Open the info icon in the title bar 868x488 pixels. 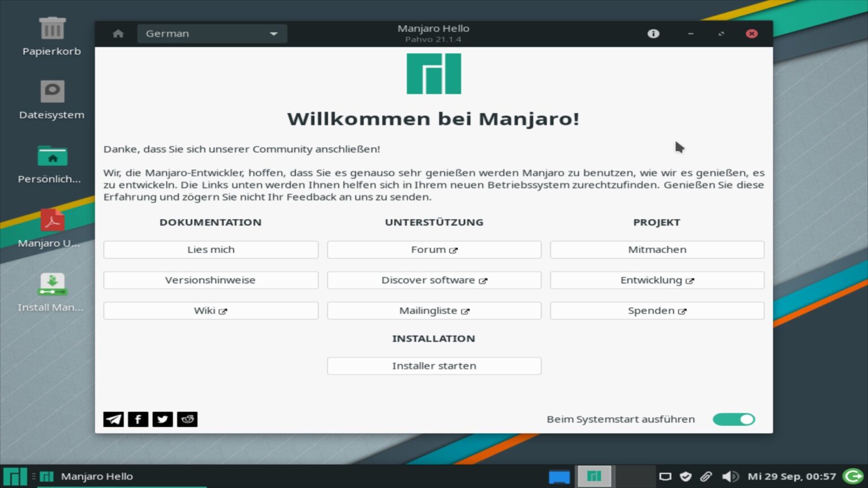[x=653, y=33]
